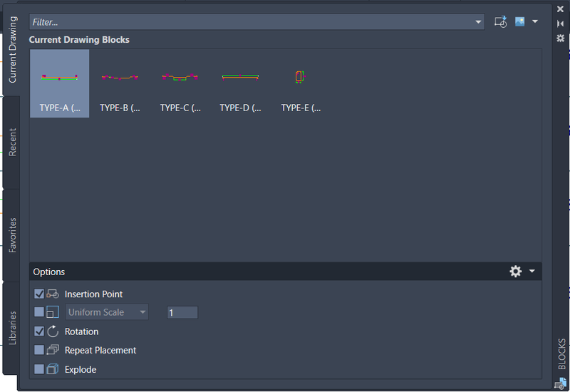Click the scale value field showing 1
This screenshot has height=392, width=570.
tap(182, 313)
